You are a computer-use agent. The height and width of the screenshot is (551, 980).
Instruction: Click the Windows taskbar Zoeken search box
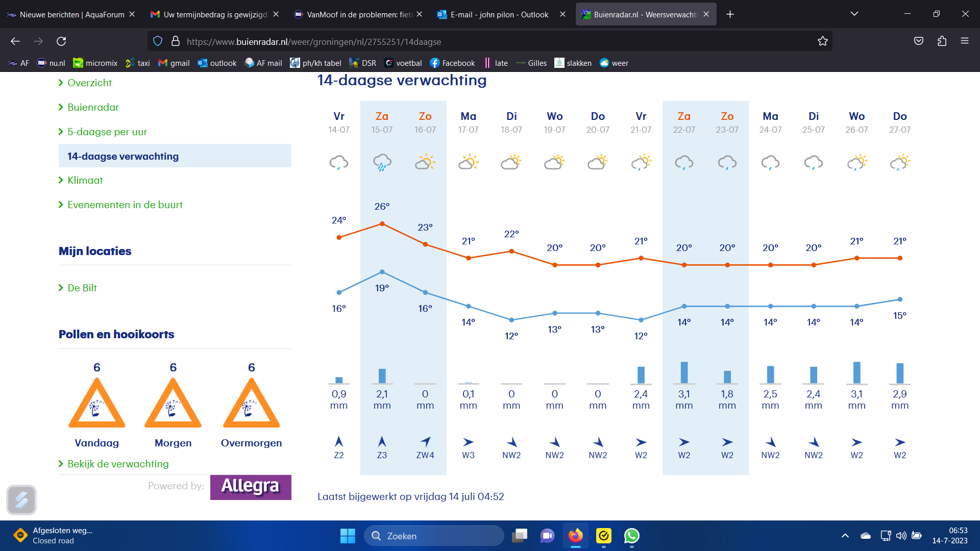point(434,536)
